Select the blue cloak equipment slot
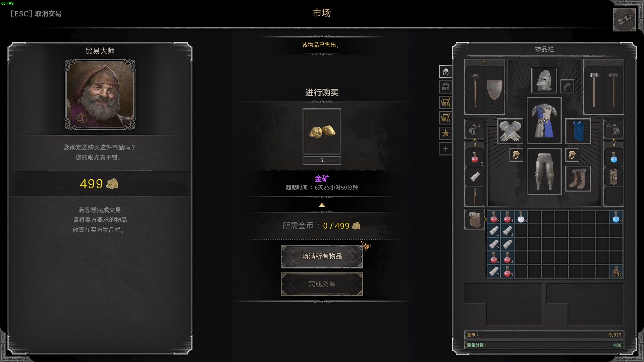Viewport: 644px width, 362px height. (x=578, y=131)
